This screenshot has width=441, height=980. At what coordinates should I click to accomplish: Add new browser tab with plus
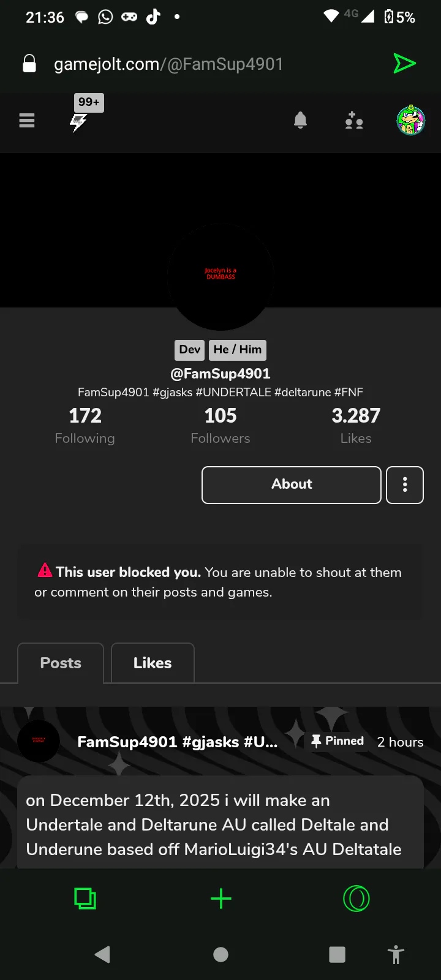pos(221,899)
